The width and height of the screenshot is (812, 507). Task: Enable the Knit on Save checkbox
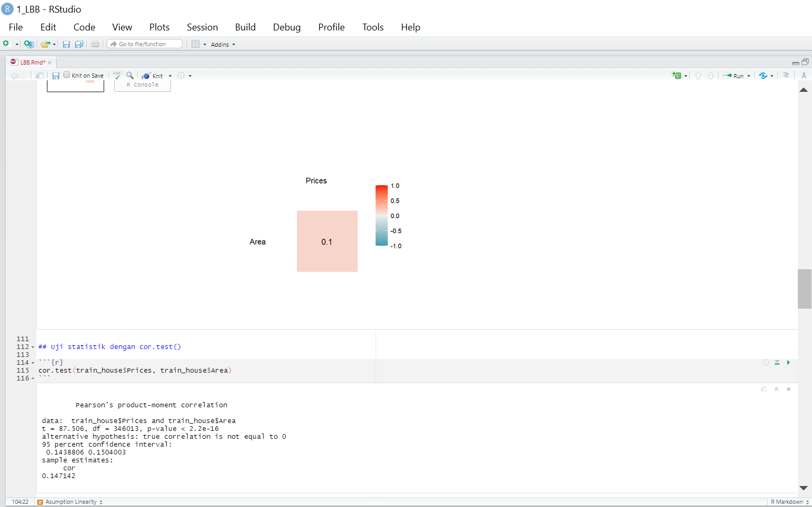pyautogui.click(x=66, y=75)
